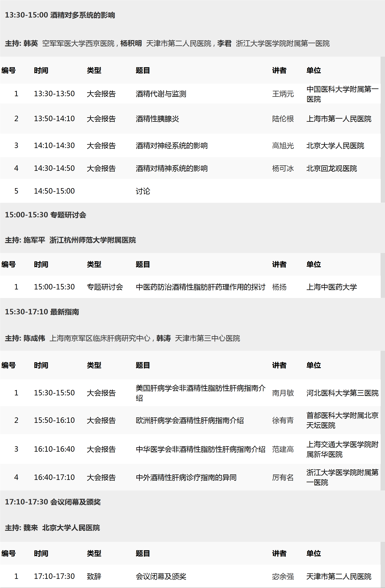Click the title 中外酒精性肝病诊疗指南的异同
The image size is (385, 588).
tap(186, 477)
